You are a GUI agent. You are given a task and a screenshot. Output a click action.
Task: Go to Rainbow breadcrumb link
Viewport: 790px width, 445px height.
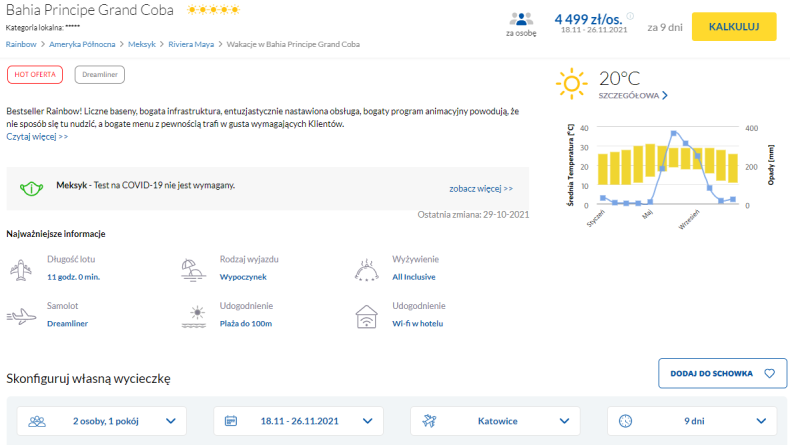21,44
